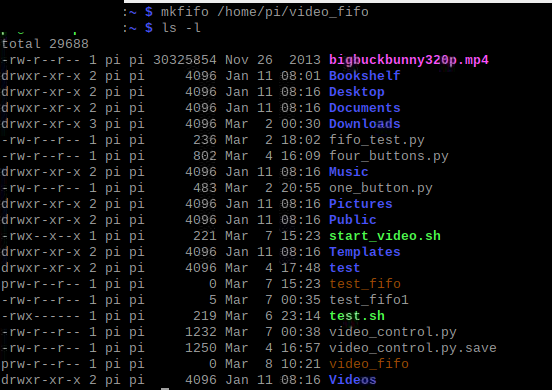
Task: Click the test_fifo1 filename
Action: pos(369,300)
